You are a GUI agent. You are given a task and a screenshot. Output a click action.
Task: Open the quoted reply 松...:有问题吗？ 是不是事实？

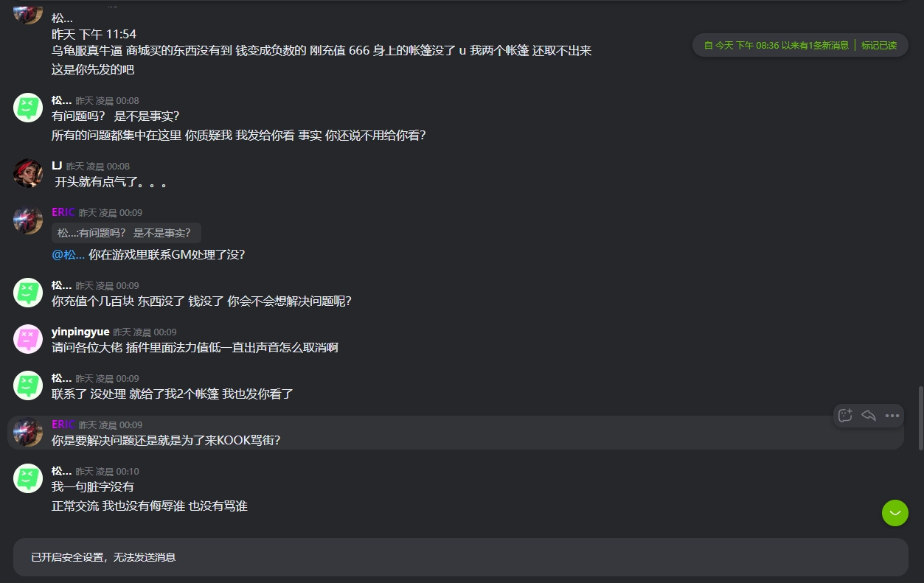(x=126, y=233)
